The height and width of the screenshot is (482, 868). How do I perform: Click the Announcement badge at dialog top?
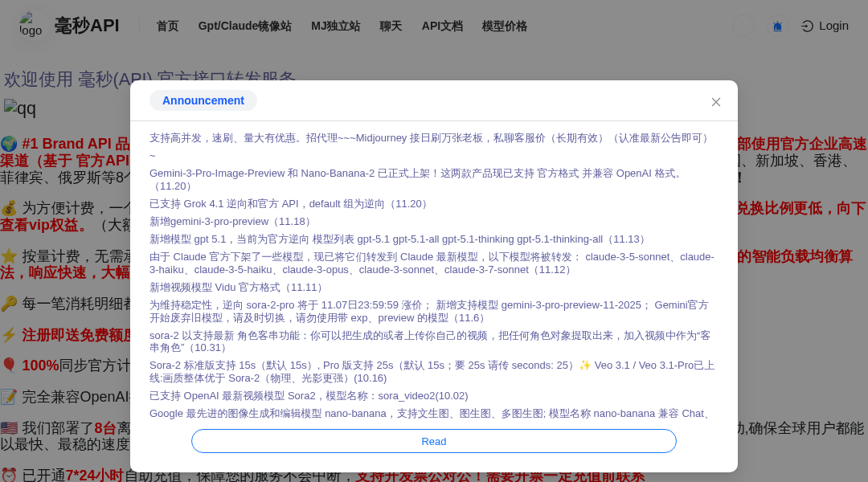pyautogui.click(x=203, y=100)
